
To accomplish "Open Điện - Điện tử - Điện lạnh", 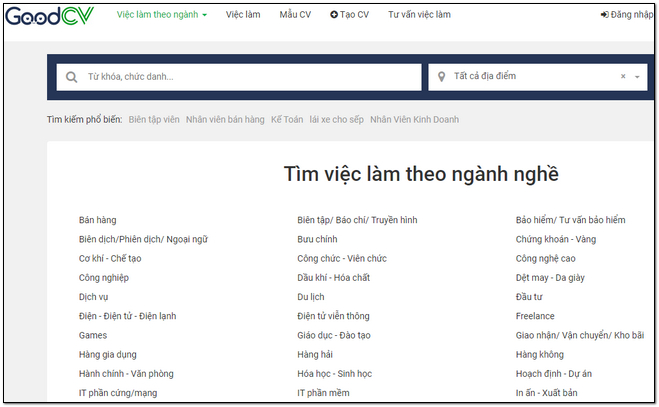I will click(127, 316).
